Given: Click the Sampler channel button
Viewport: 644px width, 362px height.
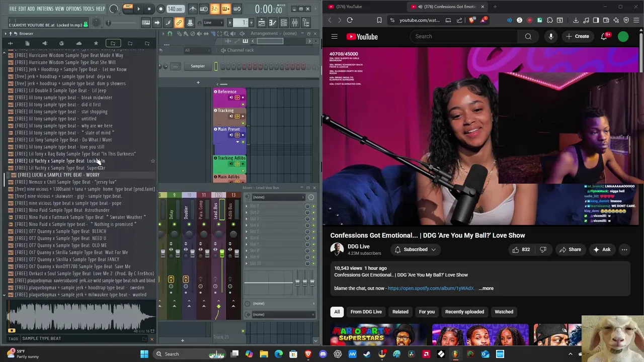Looking at the screenshot, I should 198,66.
